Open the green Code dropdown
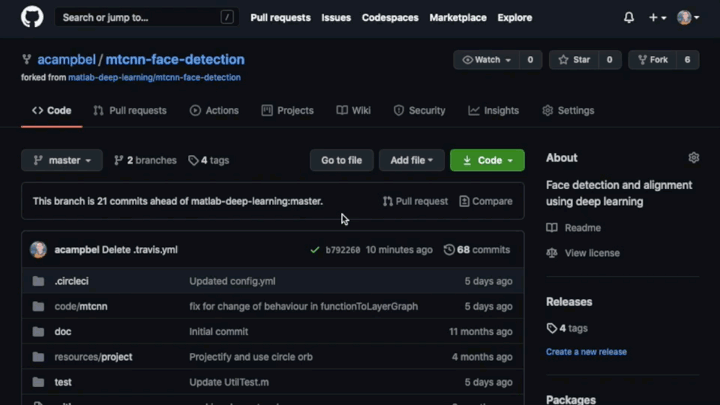The image size is (720, 405). click(487, 160)
